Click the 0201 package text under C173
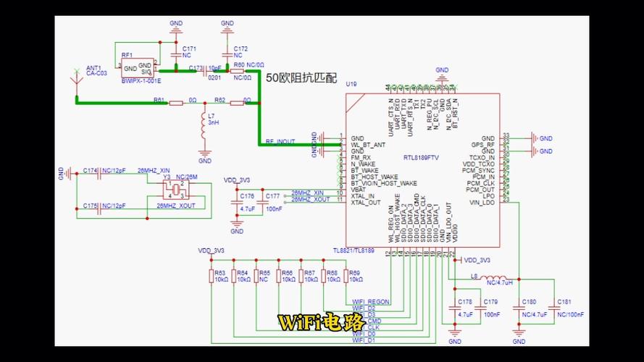 [x=214, y=77]
